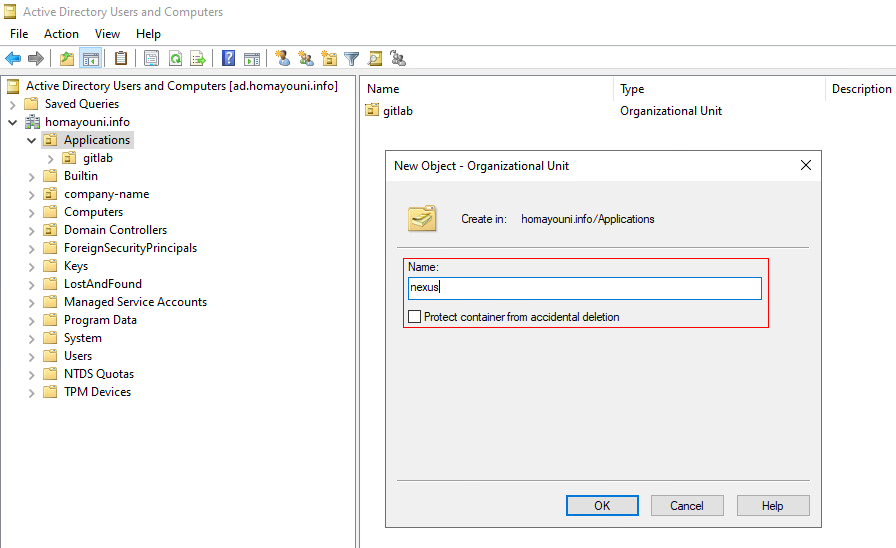
Task: Go back with the blue Back arrow
Action: pyautogui.click(x=13, y=58)
